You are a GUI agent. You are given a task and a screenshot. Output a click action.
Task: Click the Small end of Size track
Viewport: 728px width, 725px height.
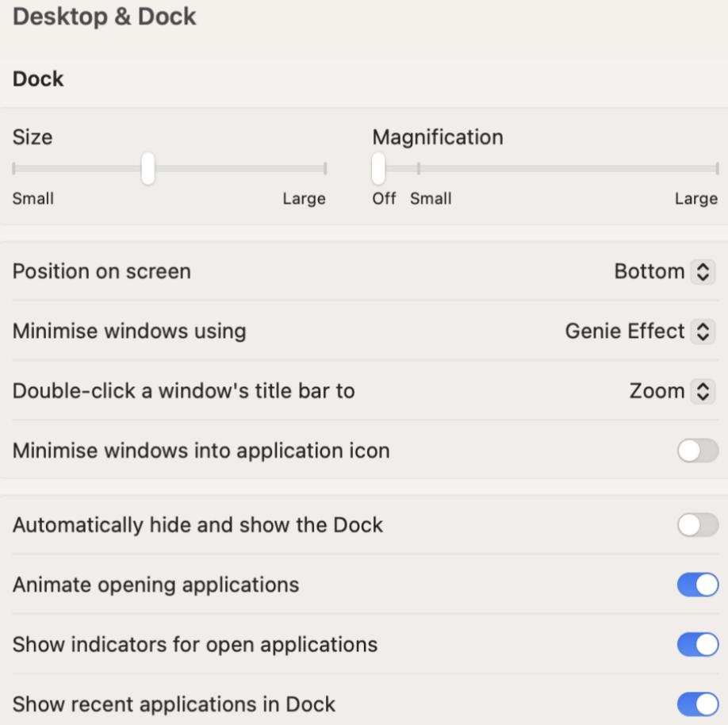click(x=14, y=169)
